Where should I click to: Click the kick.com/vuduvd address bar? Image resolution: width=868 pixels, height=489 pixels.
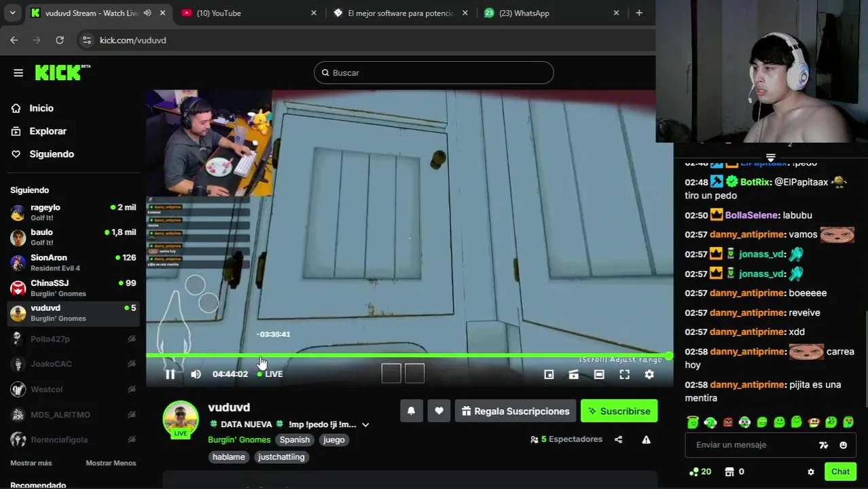[x=133, y=40]
